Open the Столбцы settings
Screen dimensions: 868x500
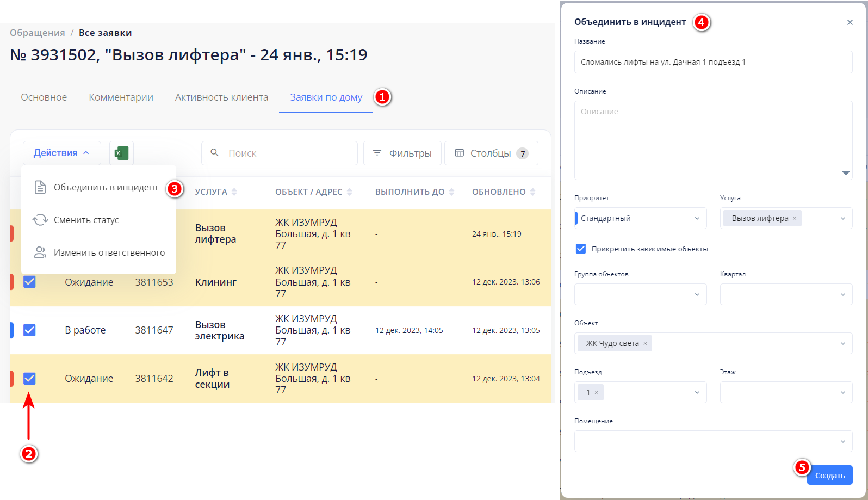pyautogui.click(x=491, y=153)
